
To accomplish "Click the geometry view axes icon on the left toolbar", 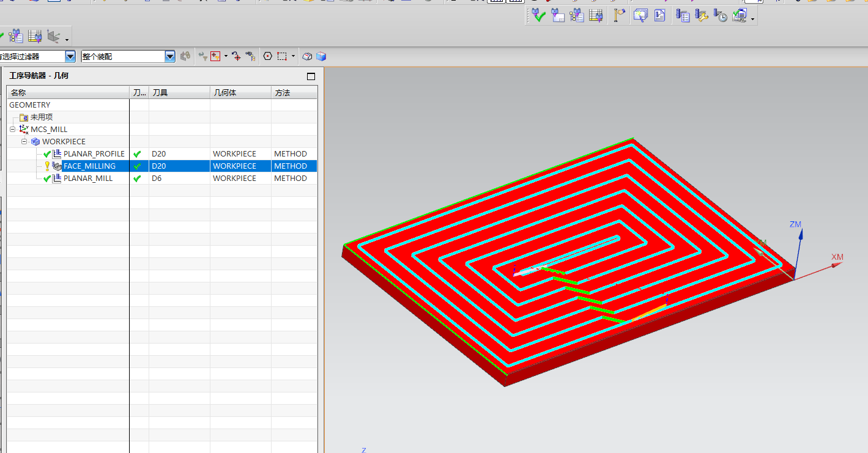I will 54,36.
